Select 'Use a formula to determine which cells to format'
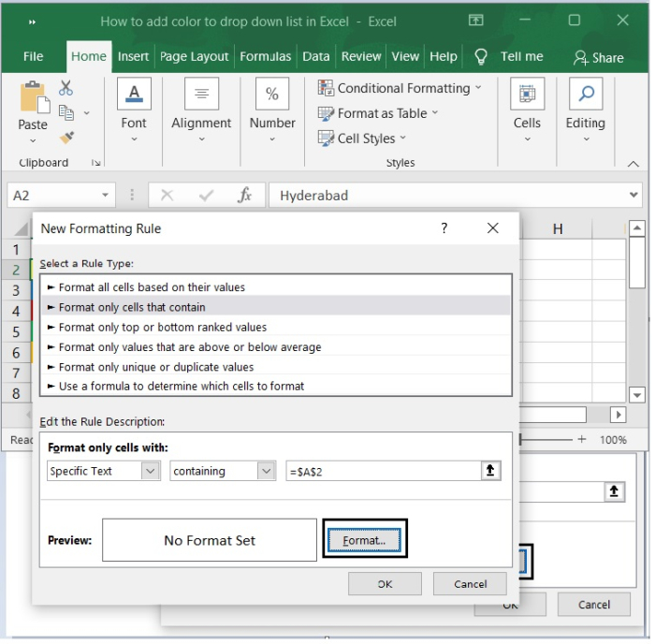 point(276,386)
